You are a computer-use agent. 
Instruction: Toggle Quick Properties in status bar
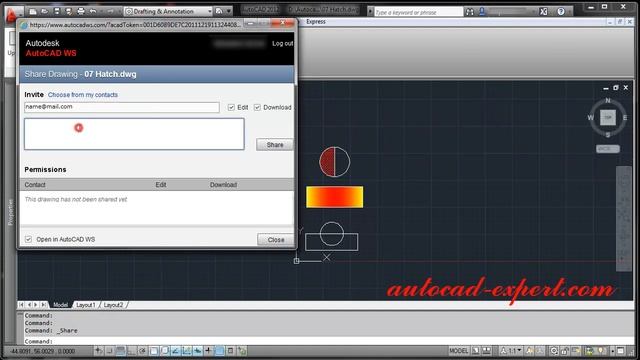pos(230,351)
